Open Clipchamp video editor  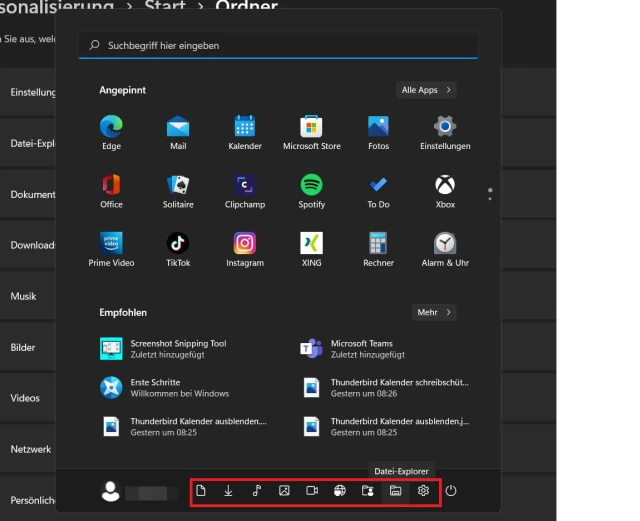[244, 191]
